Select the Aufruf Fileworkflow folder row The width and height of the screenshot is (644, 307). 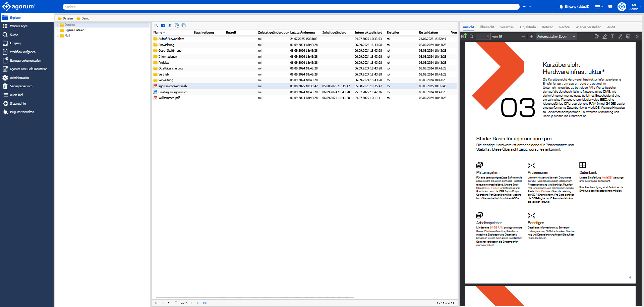click(x=304, y=39)
